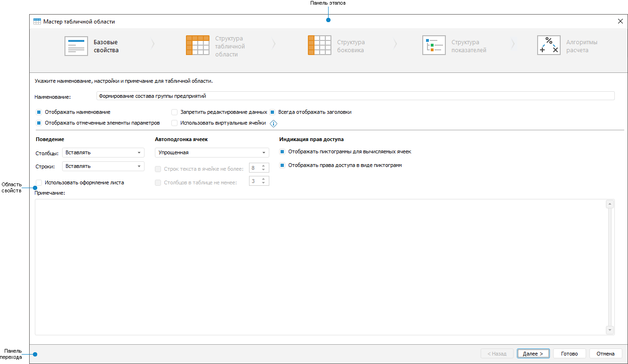The height and width of the screenshot is (364, 628).
Task: Click the Структура боковика step icon
Action: pos(320,45)
